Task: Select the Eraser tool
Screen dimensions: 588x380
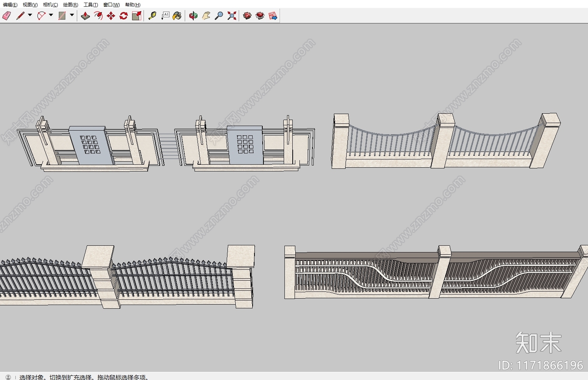Action: click(7, 16)
